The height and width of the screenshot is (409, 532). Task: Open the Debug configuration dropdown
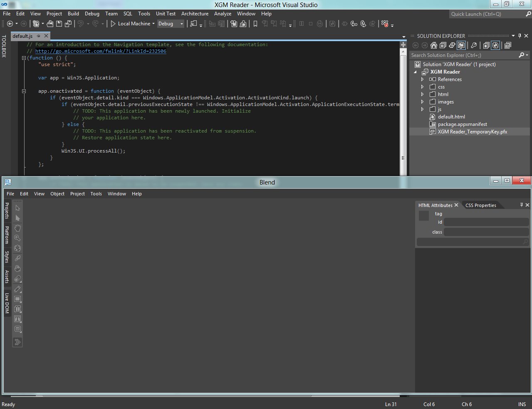pos(171,24)
